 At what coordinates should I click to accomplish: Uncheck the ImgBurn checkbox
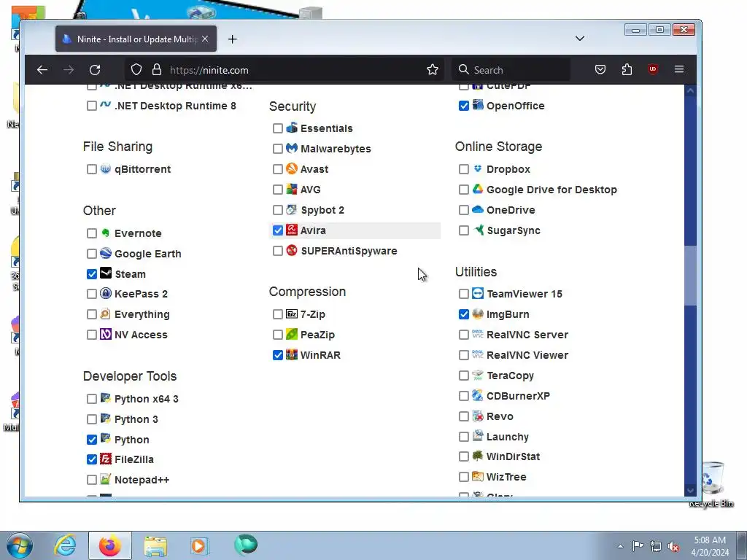[463, 314]
